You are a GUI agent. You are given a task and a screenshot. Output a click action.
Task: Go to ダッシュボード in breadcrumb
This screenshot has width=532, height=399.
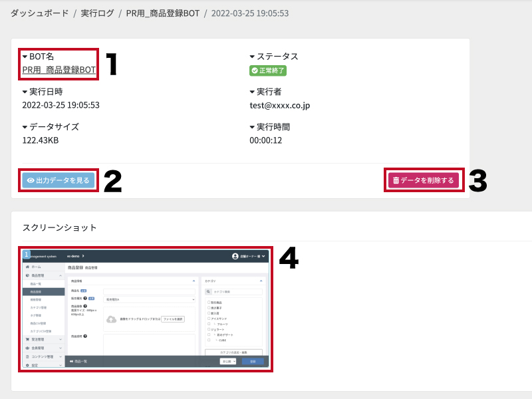point(40,13)
